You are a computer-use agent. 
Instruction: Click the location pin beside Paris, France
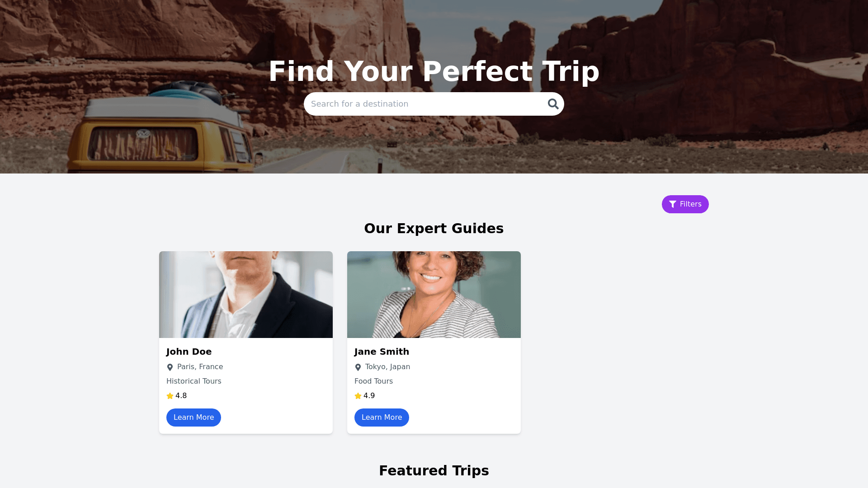point(170,367)
